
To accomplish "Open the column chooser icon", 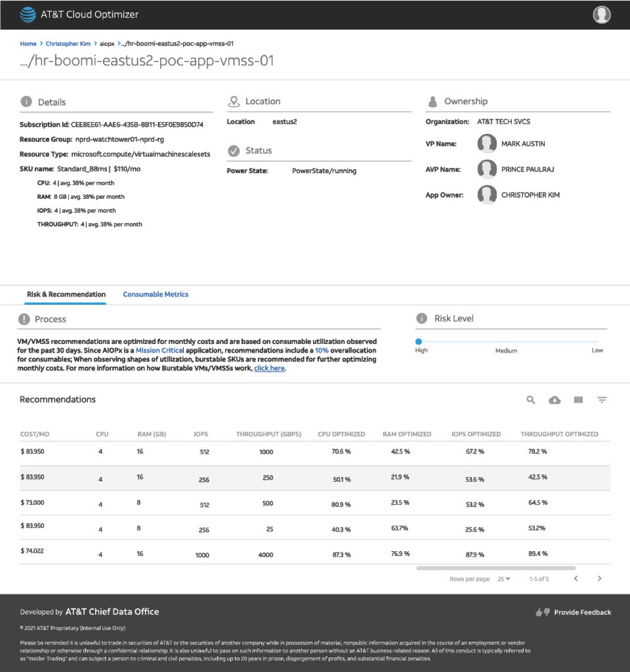I will 578,400.
